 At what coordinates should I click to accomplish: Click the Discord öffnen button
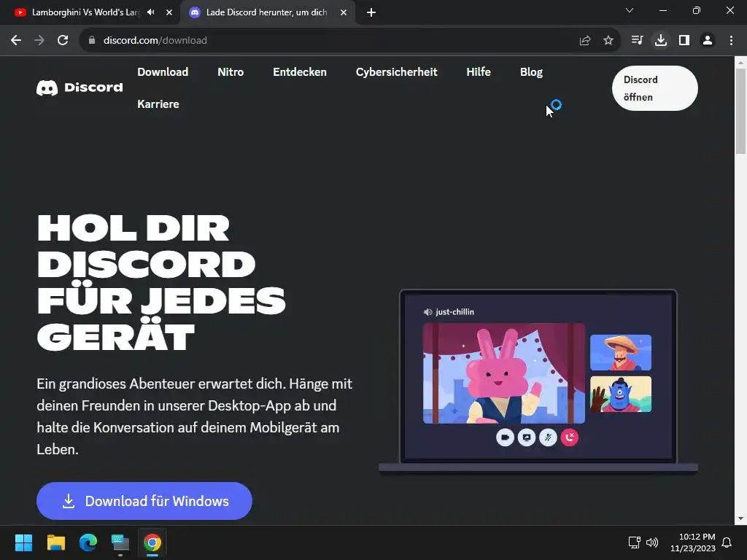(x=654, y=88)
